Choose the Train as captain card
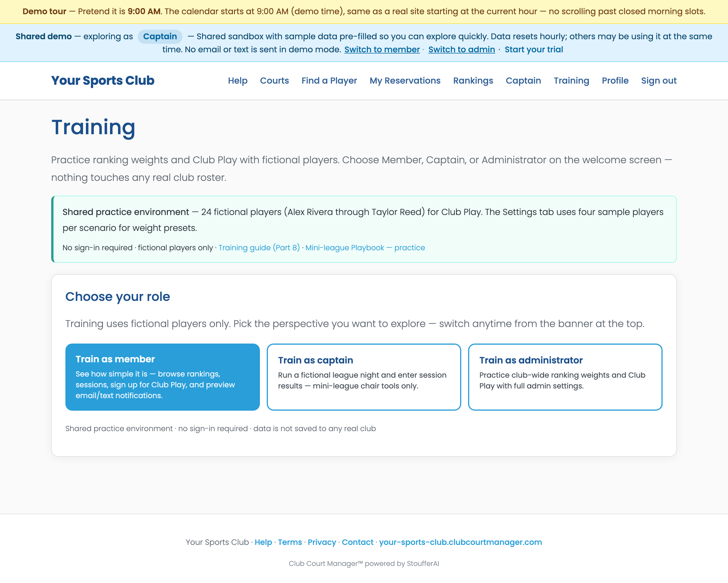The width and height of the screenshot is (728, 583). pyautogui.click(x=364, y=377)
